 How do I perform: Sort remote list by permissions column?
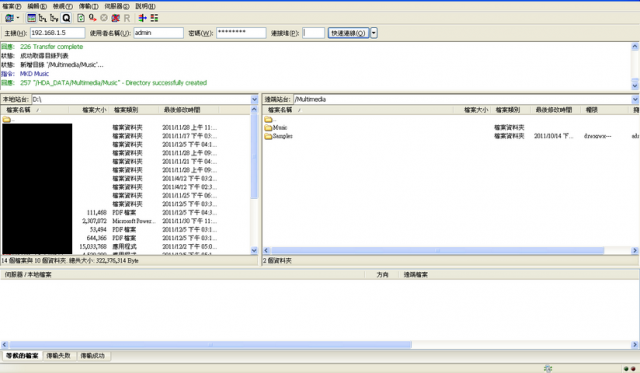point(604,110)
